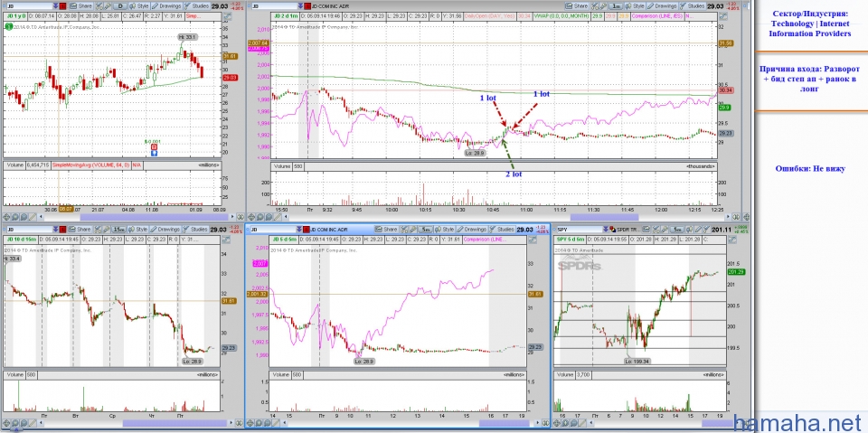Select the Comparison (LINE, /ES) study label
Image resolution: width=868 pixels, height=433 pixels.
[657, 16]
